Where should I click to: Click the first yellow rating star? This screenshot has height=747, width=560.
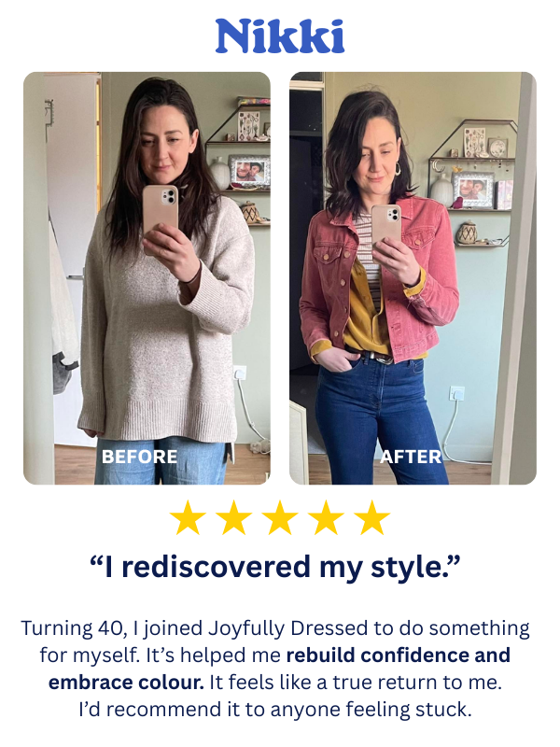coord(188,517)
